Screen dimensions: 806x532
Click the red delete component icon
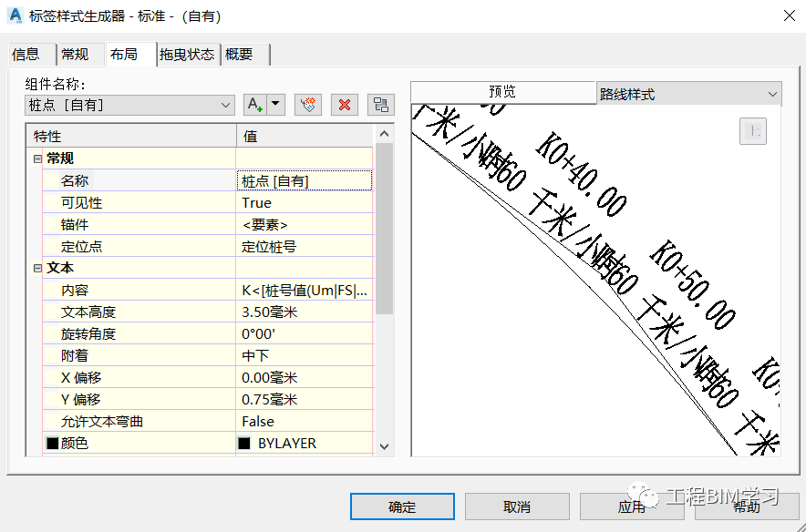(x=345, y=105)
